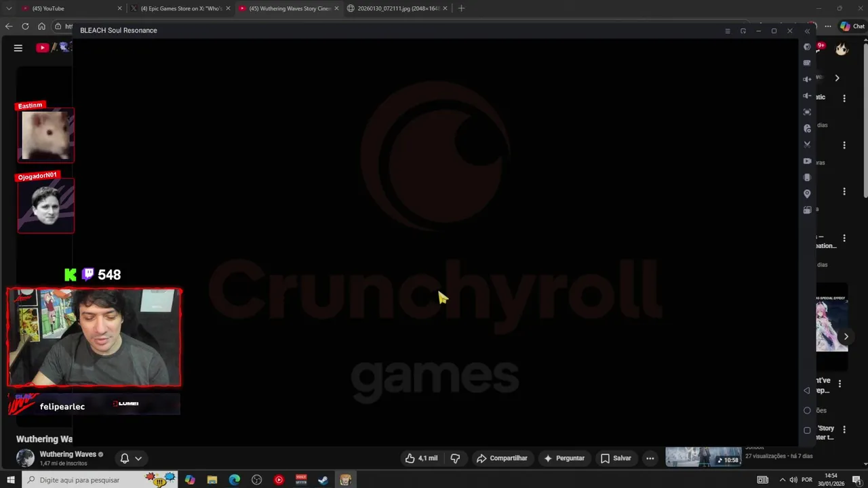Close the YouTube browser tab
868x488 pixels.
coord(120,8)
